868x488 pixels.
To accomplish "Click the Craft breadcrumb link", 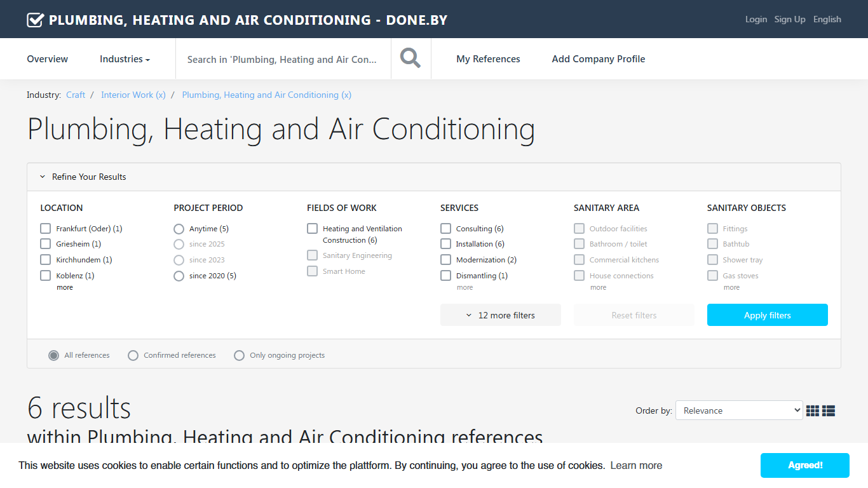I will tap(76, 95).
